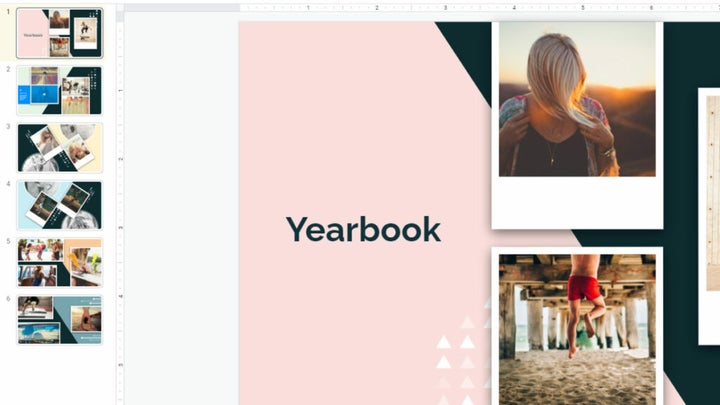Viewport: 720px width, 405px height.
Task: Click the partially visible polaroid at right edge
Action: click(x=709, y=215)
